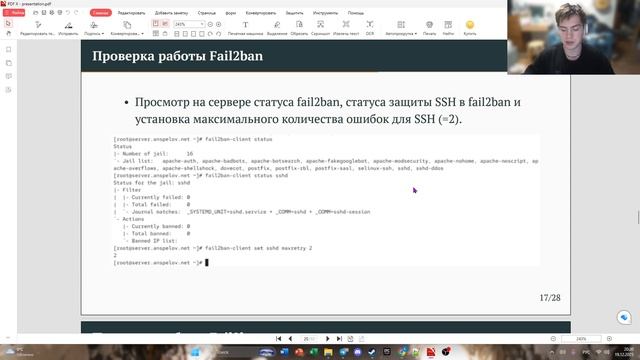
Task: Click the page number input field
Action: 309,339
